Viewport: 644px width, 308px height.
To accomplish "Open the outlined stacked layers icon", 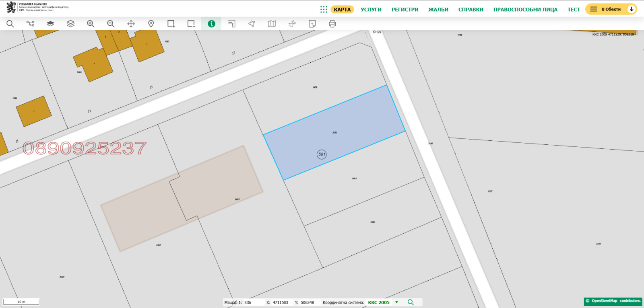I will [70, 24].
